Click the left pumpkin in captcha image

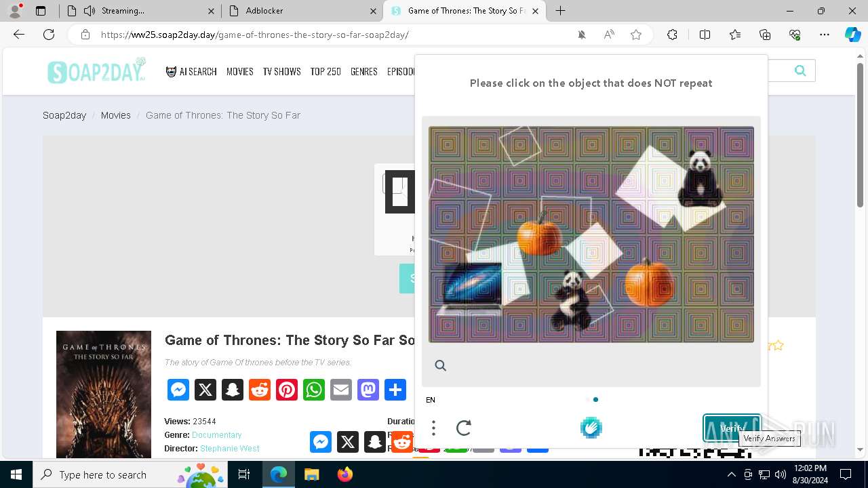tap(540, 233)
